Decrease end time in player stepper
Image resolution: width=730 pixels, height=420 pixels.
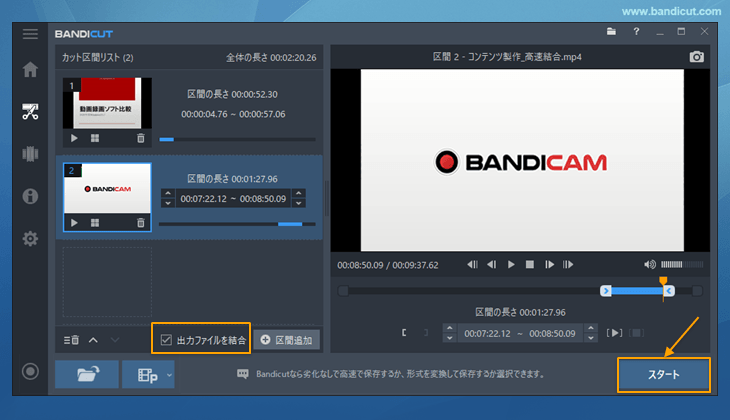[591, 339]
